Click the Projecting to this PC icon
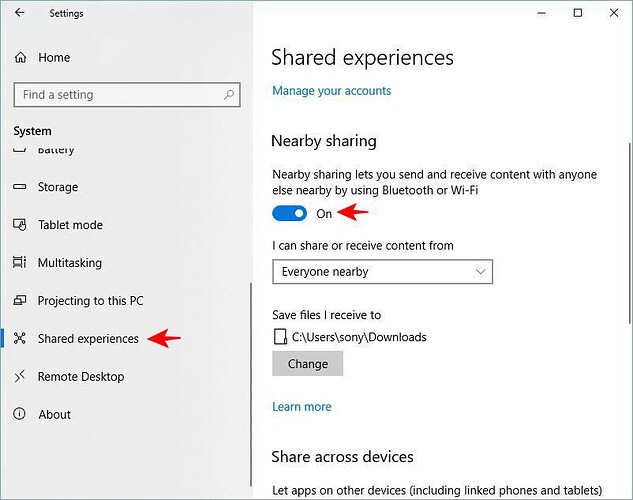 19,300
